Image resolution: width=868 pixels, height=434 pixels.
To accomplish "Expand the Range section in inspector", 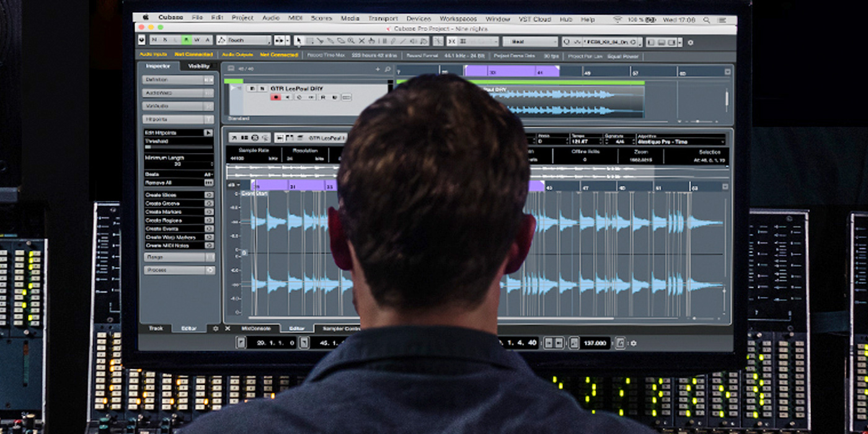I will tap(179, 257).
